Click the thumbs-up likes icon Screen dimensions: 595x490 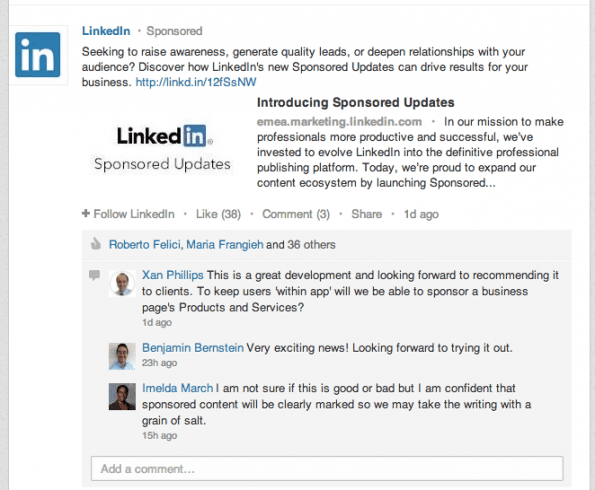coord(96,244)
